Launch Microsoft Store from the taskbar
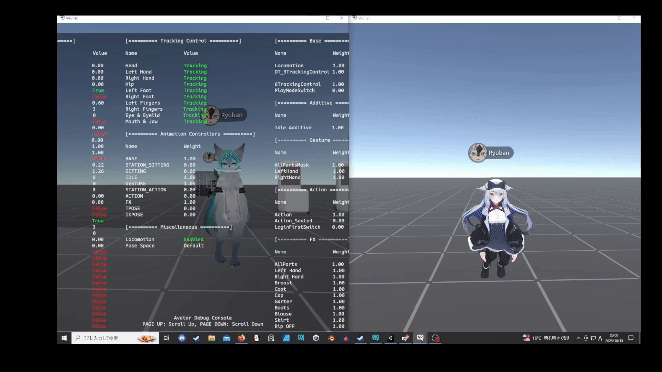This screenshot has height=372, width=662. click(x=227, y=338)
